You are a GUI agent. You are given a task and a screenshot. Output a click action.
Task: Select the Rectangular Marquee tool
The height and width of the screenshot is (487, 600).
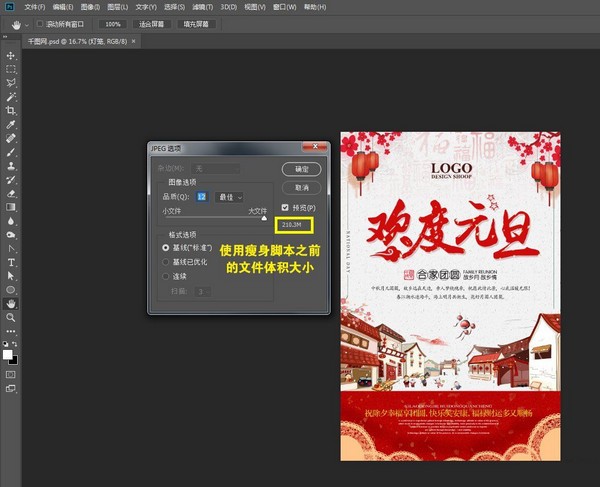coord(11,70)
